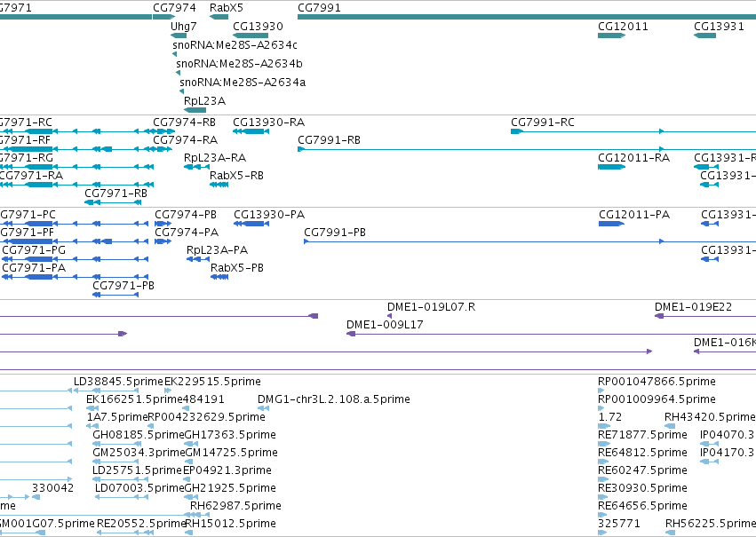This screenshot has height=537, width=756.
Task: Select protein RpL23A-PA
Action: click(217, 250)
